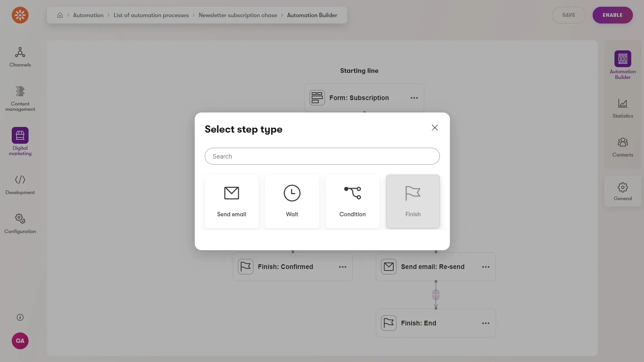Click the Starting line label

pyautogui.click(x=359, y=71)
